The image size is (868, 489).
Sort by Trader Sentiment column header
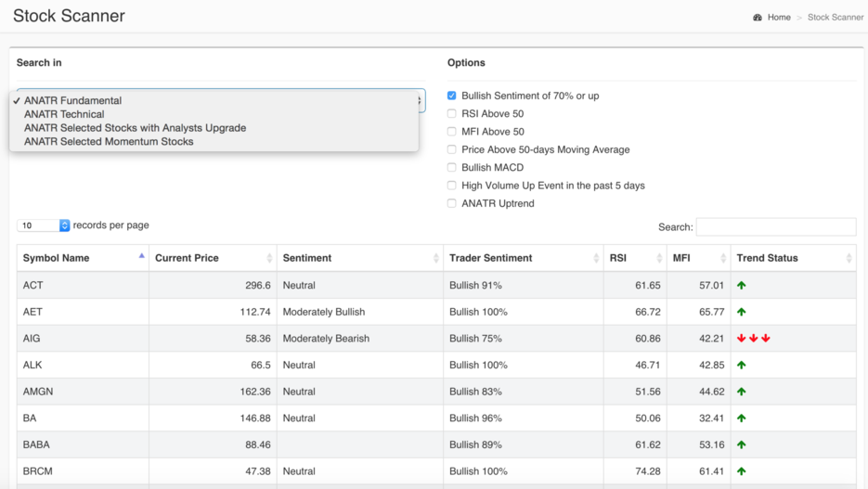pos(524,258)
